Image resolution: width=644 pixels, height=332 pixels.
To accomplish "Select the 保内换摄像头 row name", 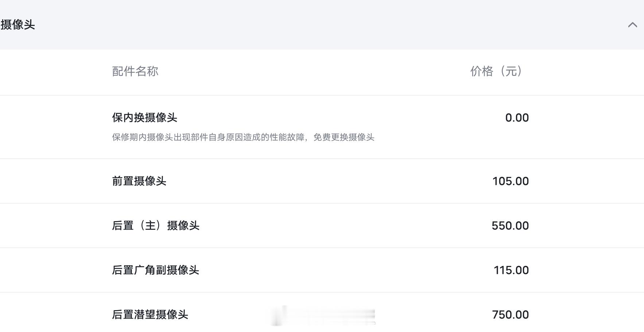I will (144, 117).
